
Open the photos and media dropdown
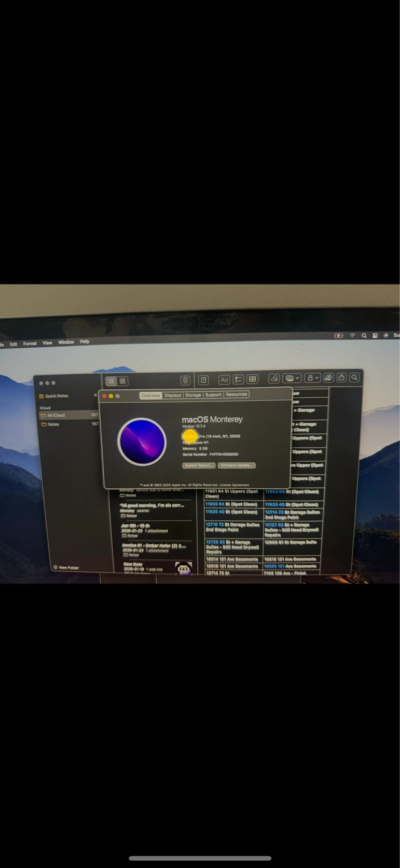(292, 379)
